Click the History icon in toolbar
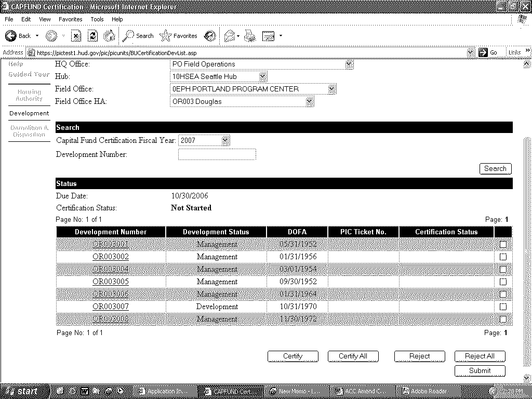The height and width of the screenshot is (399, 532). click(210, 36)
